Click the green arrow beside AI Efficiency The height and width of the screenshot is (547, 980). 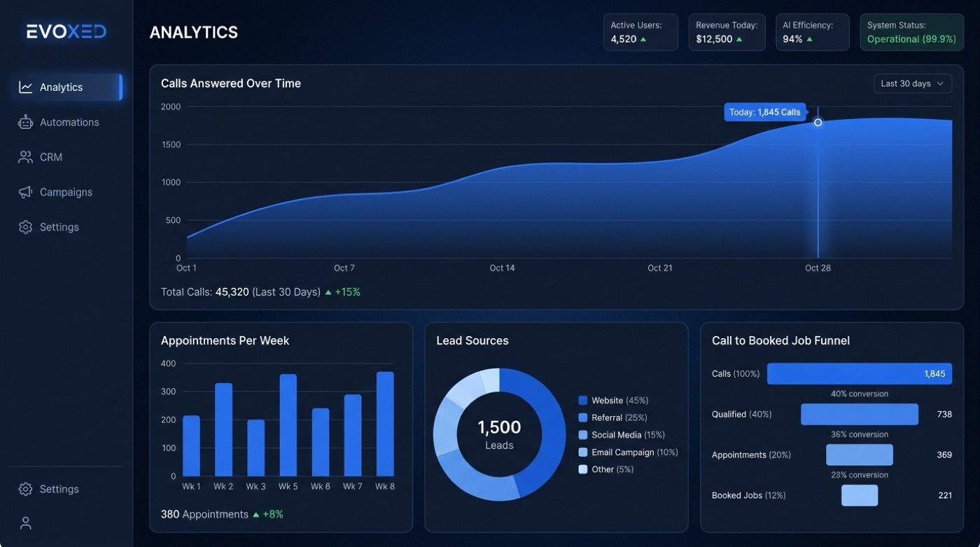809,39
